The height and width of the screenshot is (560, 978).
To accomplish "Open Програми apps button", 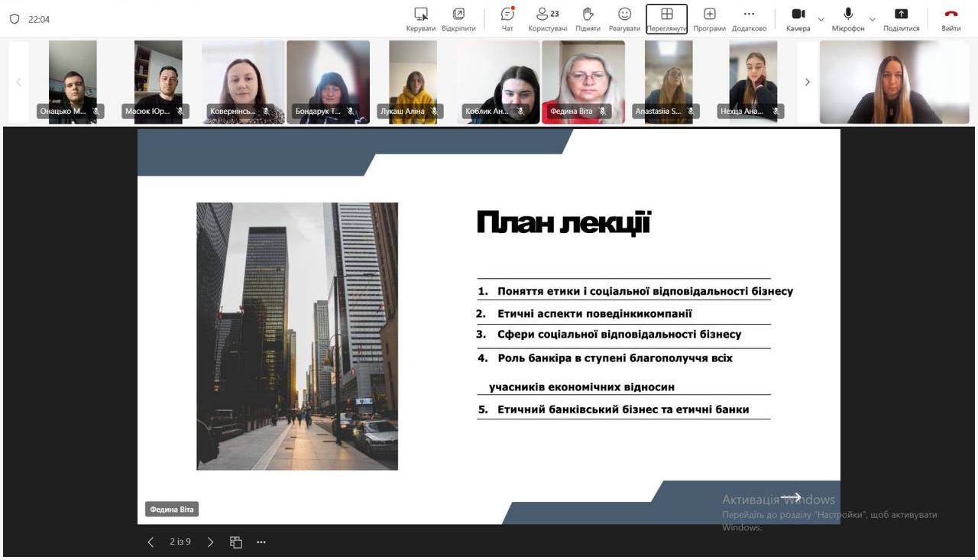I will pos(709,18).
